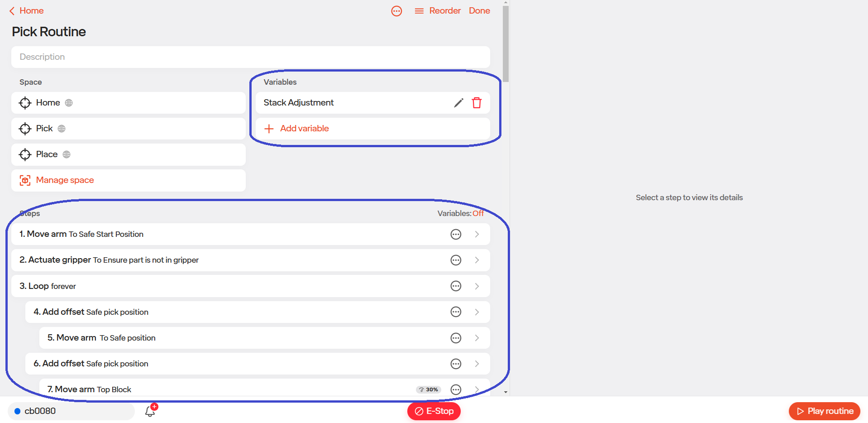Click the globe icon next to Home
This screenshot has height=423, width=868.
[x=69, y=103]
